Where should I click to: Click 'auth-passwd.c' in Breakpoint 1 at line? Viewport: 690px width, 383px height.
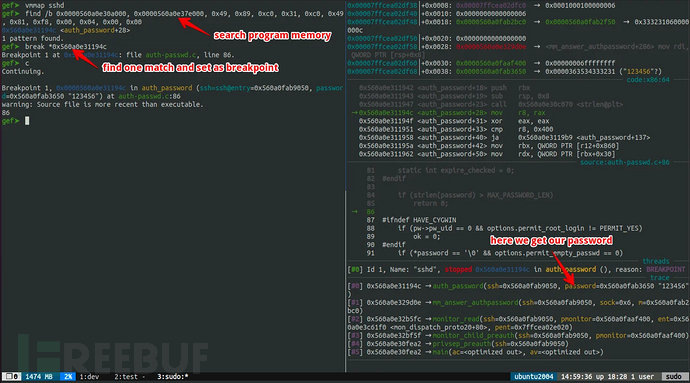point(171,55)
